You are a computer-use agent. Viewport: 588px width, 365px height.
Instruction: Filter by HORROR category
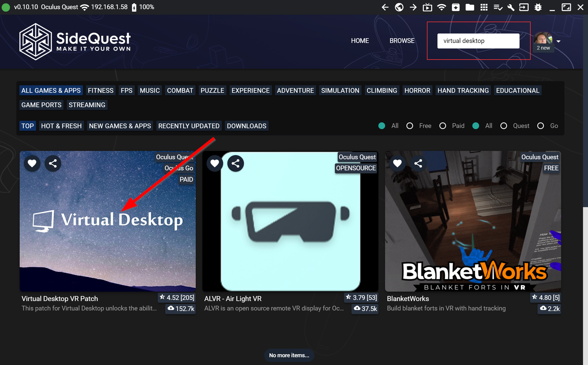417,91
